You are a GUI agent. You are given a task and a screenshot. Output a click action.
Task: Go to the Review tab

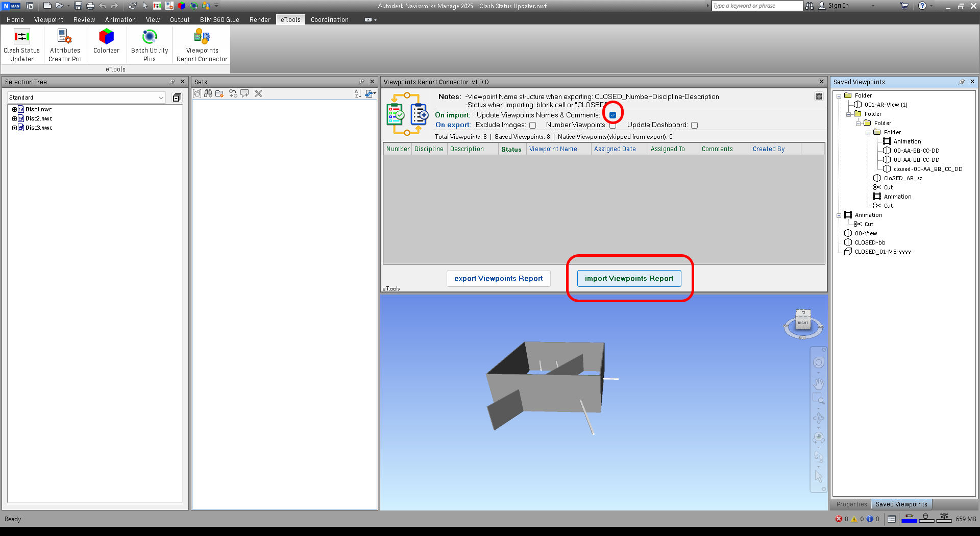click(x=84, y=20)
